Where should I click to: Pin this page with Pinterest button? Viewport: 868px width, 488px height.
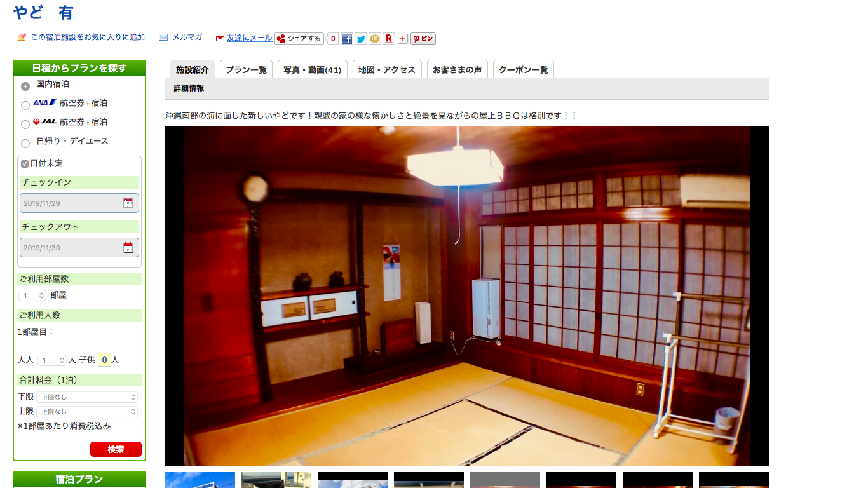pos(423,39)
